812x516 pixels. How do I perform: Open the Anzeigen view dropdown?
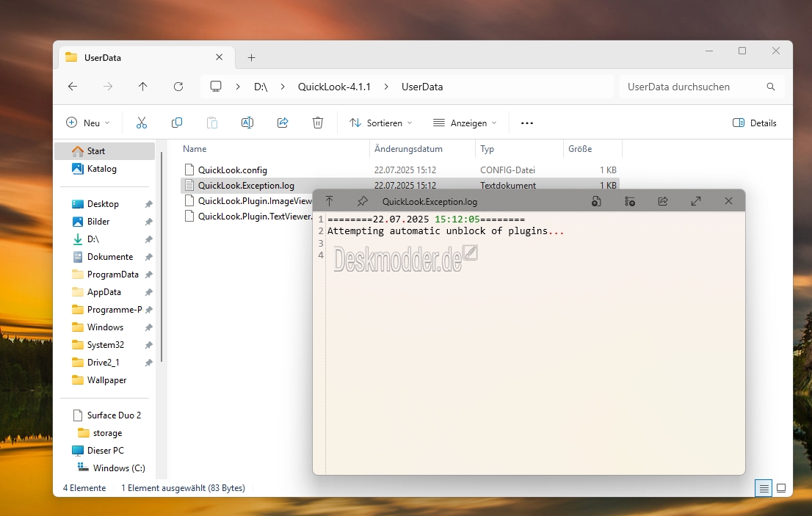click(x=465, y=123)
